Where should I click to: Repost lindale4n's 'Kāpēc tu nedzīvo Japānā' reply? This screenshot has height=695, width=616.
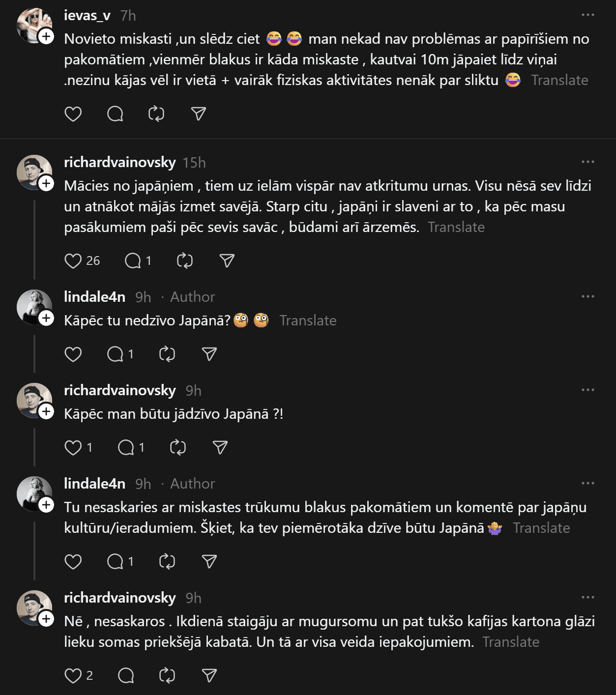click(167, 354)
